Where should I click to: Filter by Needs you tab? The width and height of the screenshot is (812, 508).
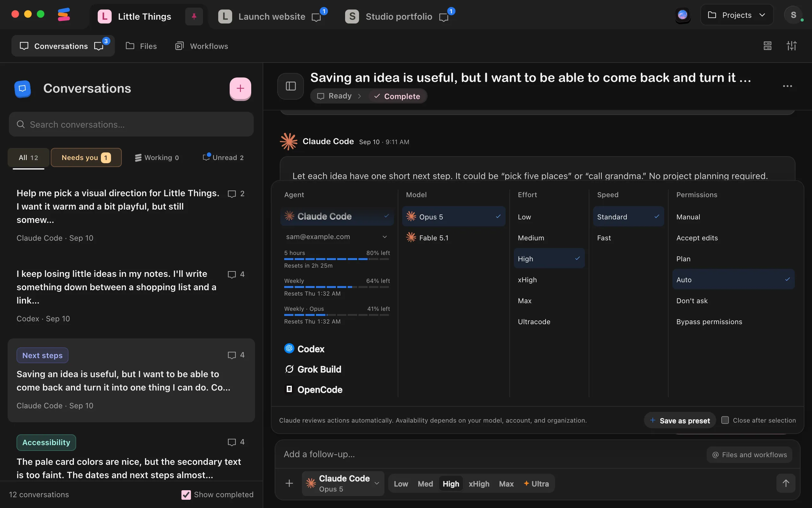pos(86,157)
